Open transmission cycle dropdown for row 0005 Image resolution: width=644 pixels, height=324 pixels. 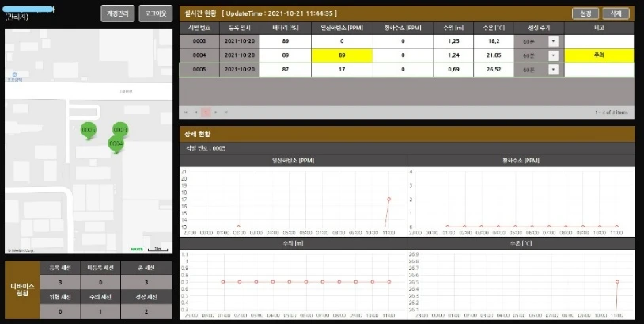(x=553, y=70)
